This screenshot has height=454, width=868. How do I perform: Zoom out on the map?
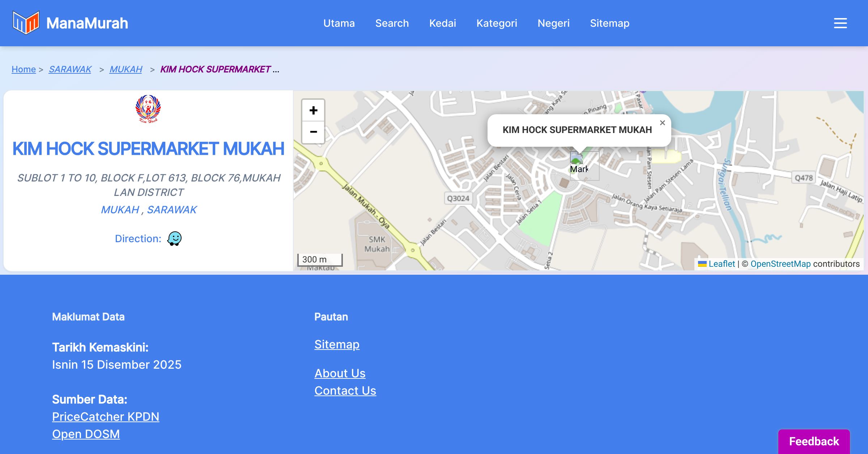313,132
